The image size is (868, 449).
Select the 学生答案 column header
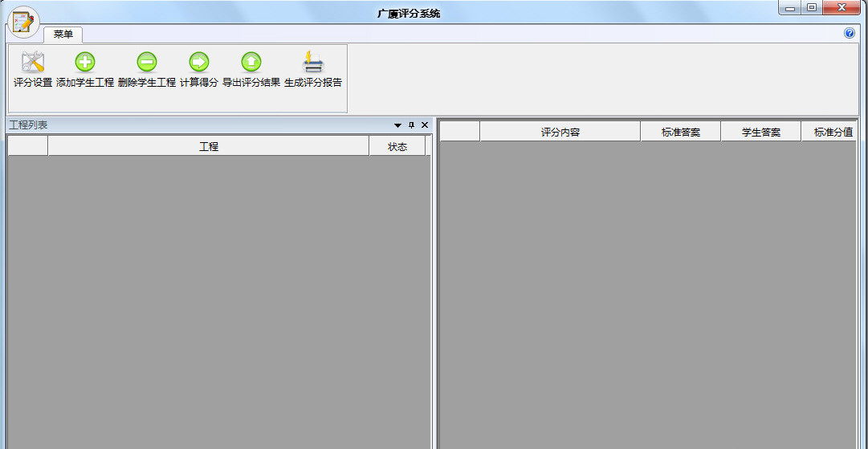click(x=760, y=132)
